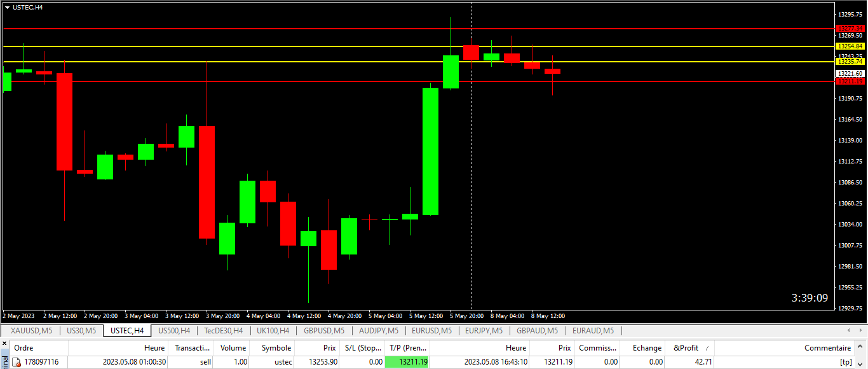Switch to the EURAUD,M5 chart tab
The image size is (868, 369).
[x=593, y=331]
